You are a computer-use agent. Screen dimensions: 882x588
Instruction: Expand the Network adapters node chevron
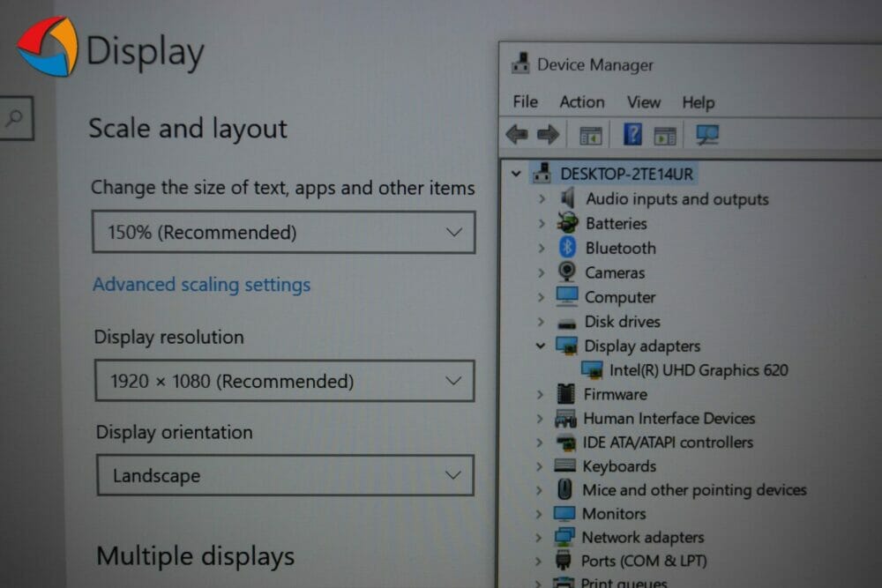(x=538, y=538)
